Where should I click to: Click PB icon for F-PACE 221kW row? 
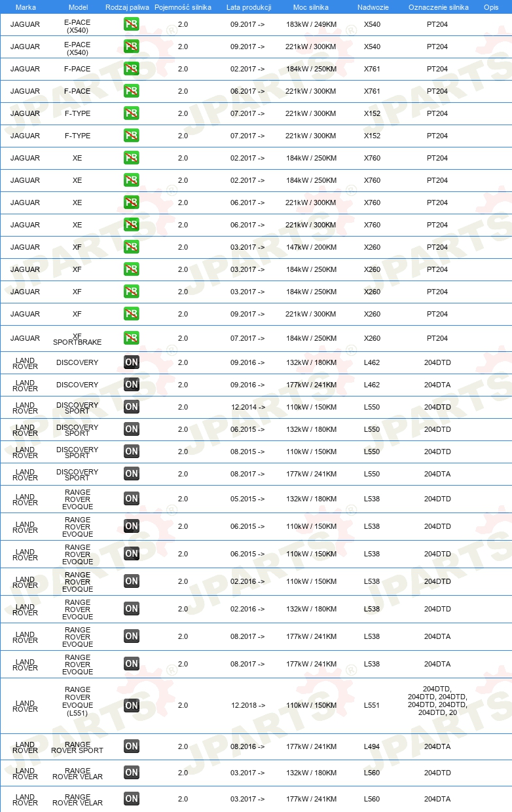[132, 92]
